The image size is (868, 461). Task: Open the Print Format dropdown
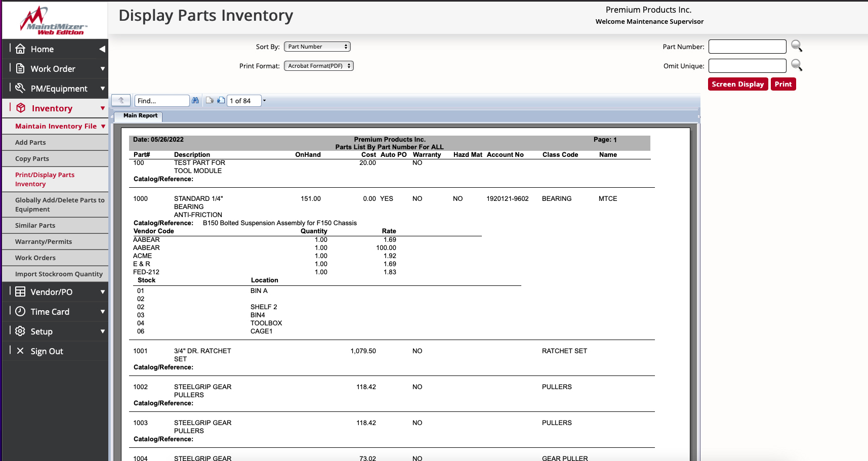[x=318, y=65]
